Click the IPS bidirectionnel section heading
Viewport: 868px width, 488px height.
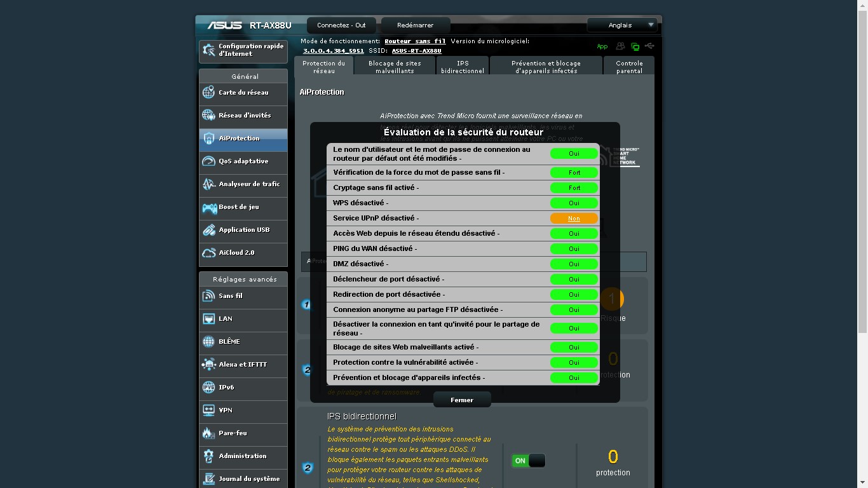coord(362,416)
